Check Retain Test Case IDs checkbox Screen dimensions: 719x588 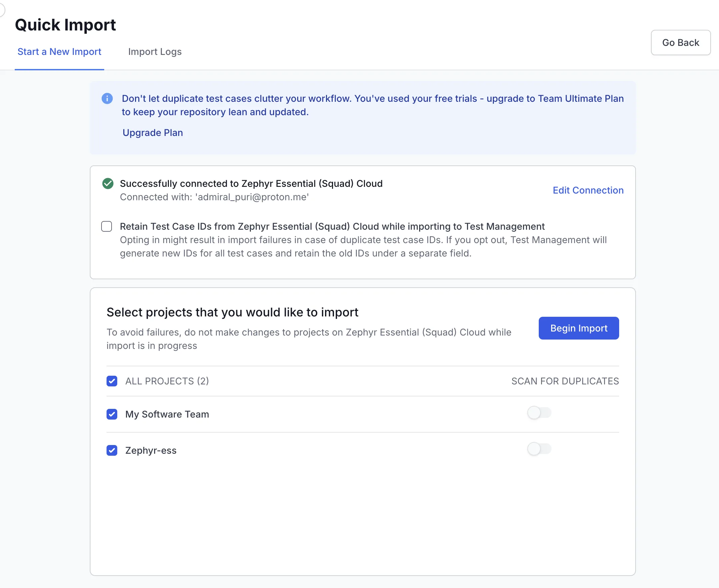click(107, 226)
